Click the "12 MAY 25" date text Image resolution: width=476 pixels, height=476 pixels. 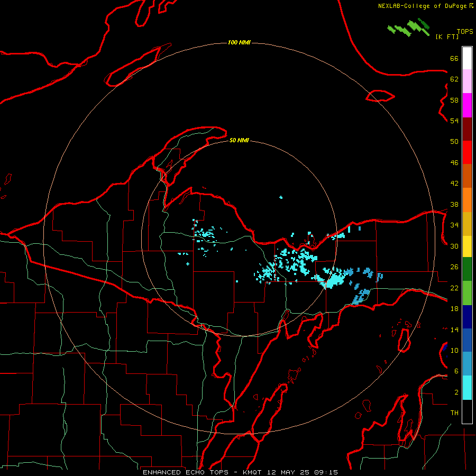(x=288, y=472)
